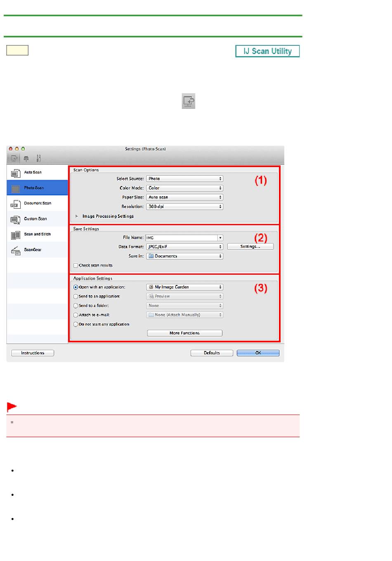The height and width of the screenshot is (561, 392).
Task: Open the Color Mode dropdown
Action: click(x=184, y=188)
